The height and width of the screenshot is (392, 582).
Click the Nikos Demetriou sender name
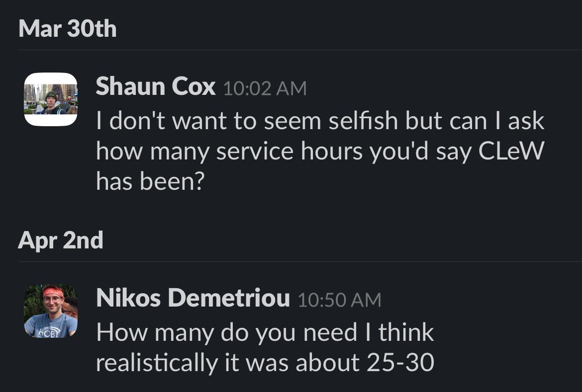[193, 298]
